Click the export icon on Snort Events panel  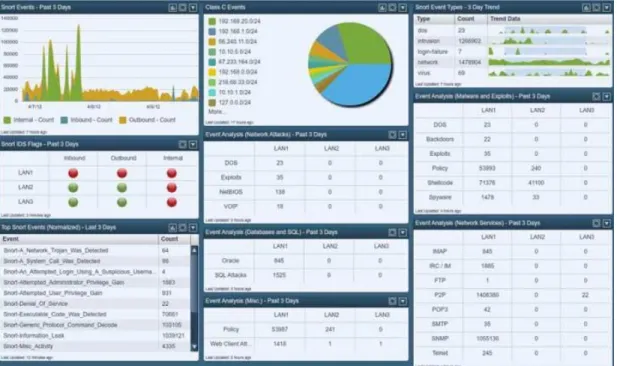(x=172, y=7)
